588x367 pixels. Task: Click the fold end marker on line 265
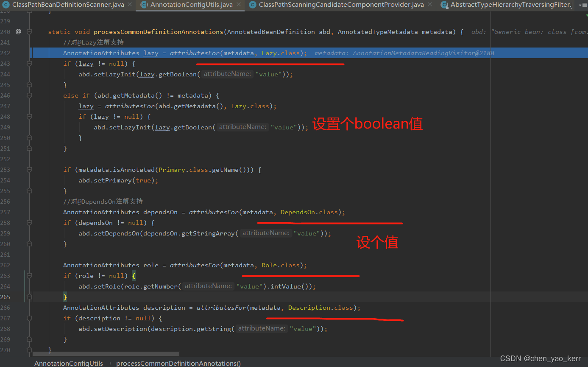click(x=29, y=297)
